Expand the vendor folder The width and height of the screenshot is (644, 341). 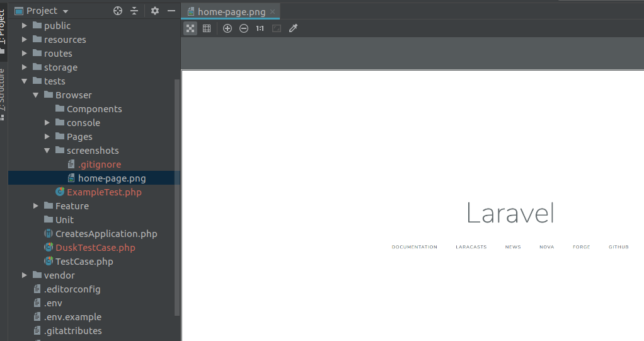click(x=24, y=275)
